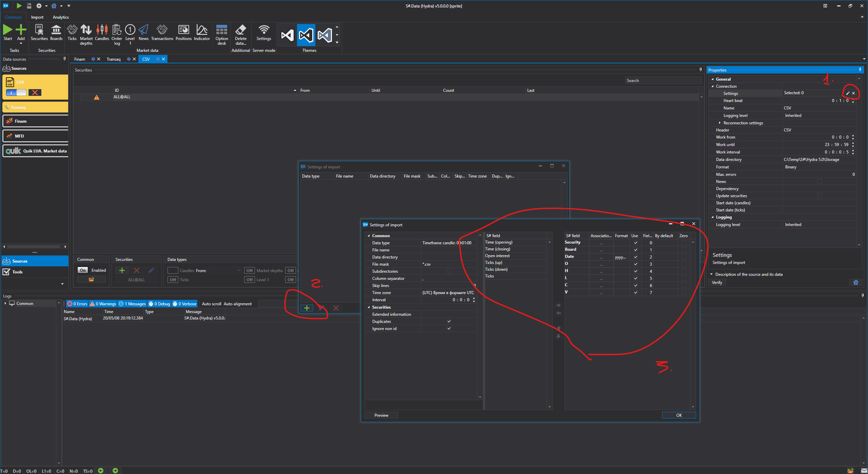868x474 pixels.
Task: Open the Market depths icon
Action: (86, 30)
